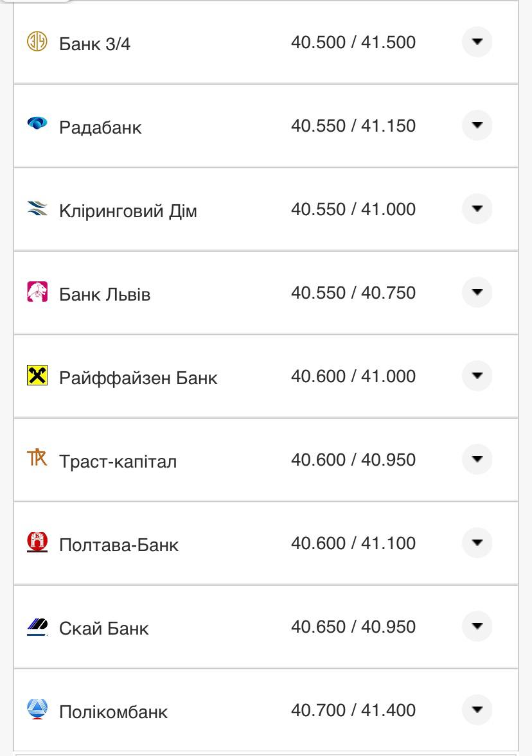Click the Радабанк logo icon
Image resolution: width=532 pixels, height=756 pixels.
coord(37,123)
